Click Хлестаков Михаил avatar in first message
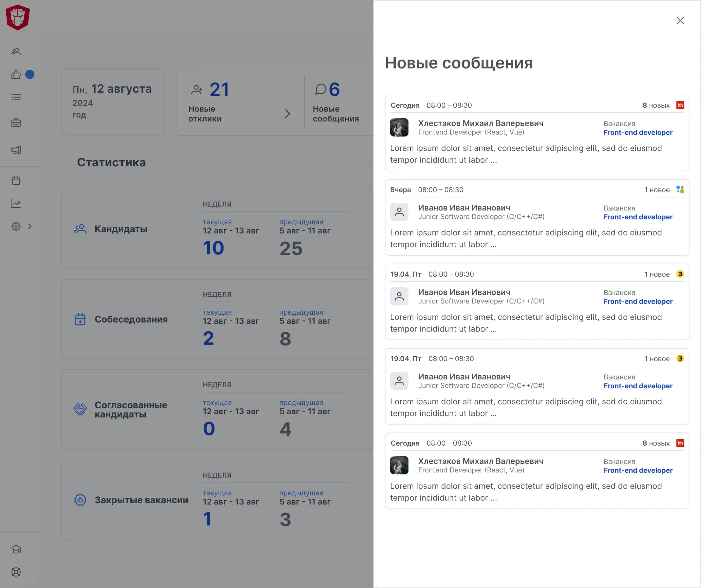 (x=399, y=127)
